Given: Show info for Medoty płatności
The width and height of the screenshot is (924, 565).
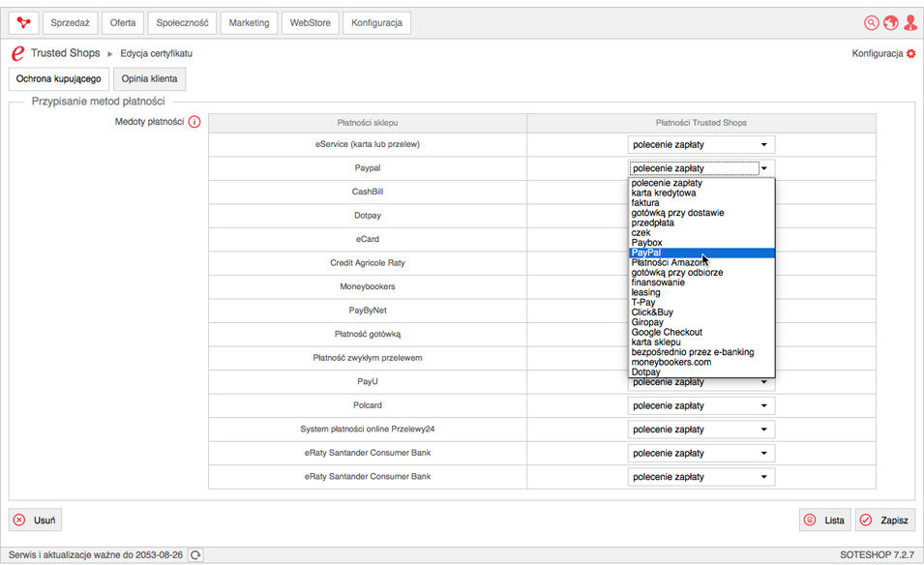Looking at the screenshot, I should [194, 122].
